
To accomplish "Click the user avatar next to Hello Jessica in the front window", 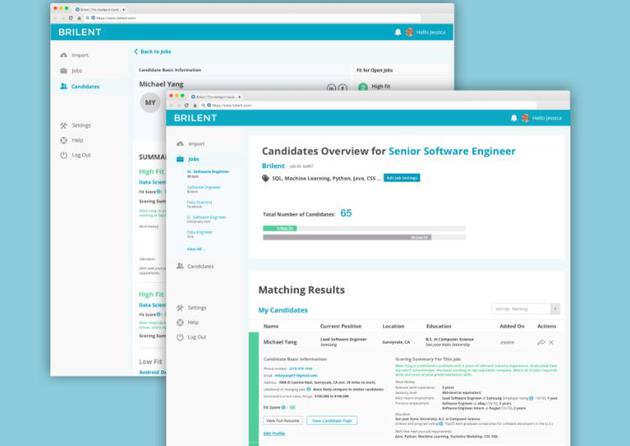I will click(x=525, y=118).
